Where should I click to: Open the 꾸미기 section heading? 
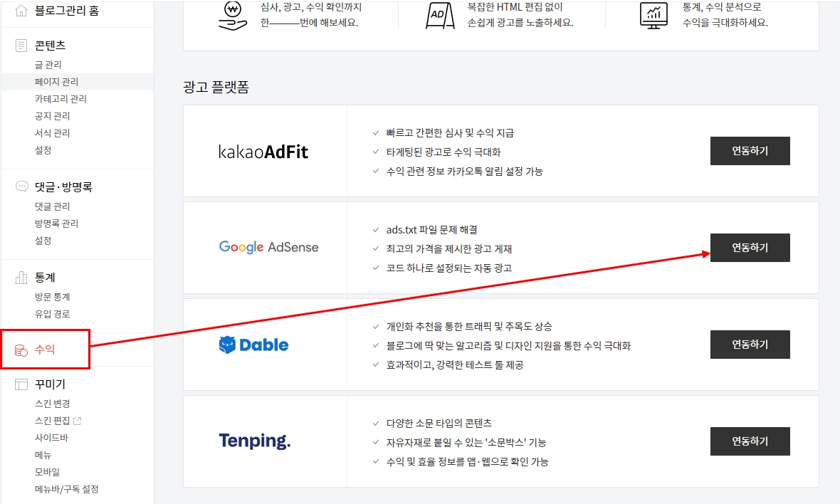click(x=51, y=384)
